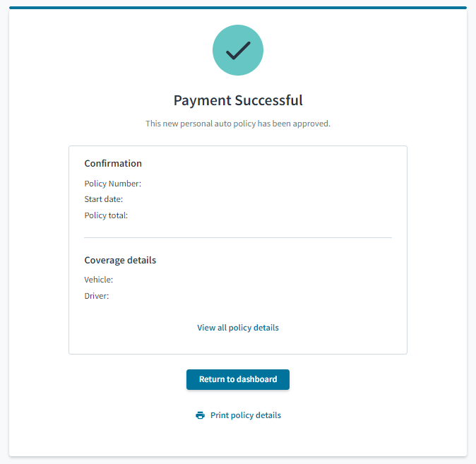Select the Print policy details link text
Screen dimensions: 476x464
click(246, 415)
